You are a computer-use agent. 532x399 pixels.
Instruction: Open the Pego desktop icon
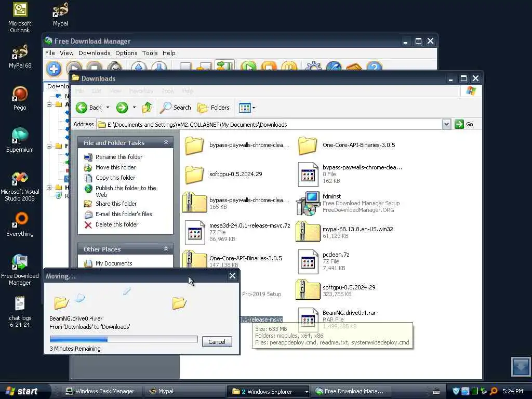pyautogui.click(x=20, y=98)
